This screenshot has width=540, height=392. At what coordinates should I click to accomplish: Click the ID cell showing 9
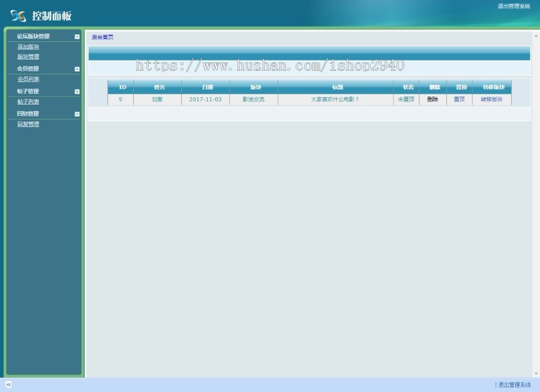click(x=121, y=99)
